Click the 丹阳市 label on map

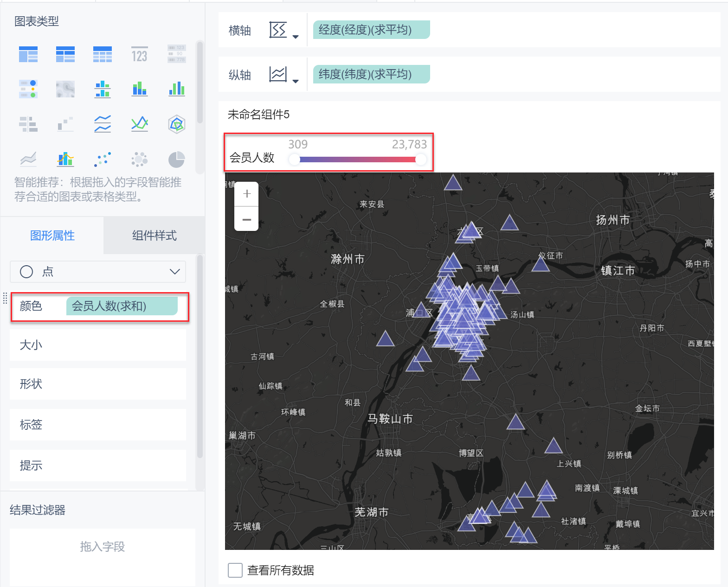click(x=651, y=328)
